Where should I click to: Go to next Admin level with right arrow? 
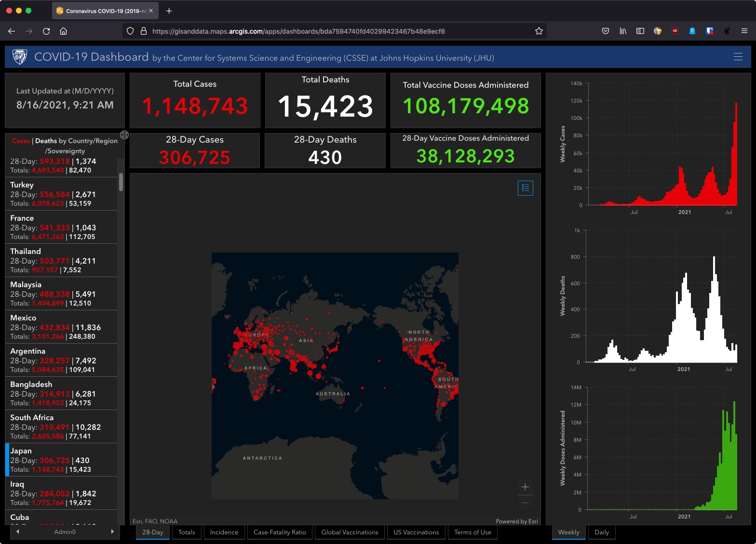click(x=112, y=531)
